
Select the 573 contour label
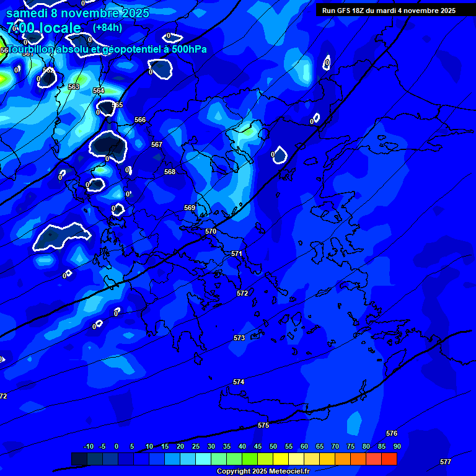coord(239,338)
